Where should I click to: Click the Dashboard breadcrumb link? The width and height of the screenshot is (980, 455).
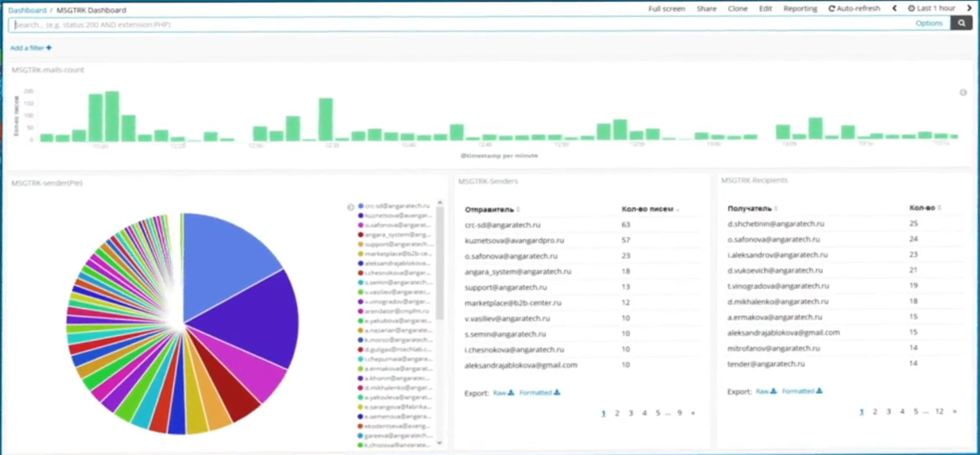point(27,11)
